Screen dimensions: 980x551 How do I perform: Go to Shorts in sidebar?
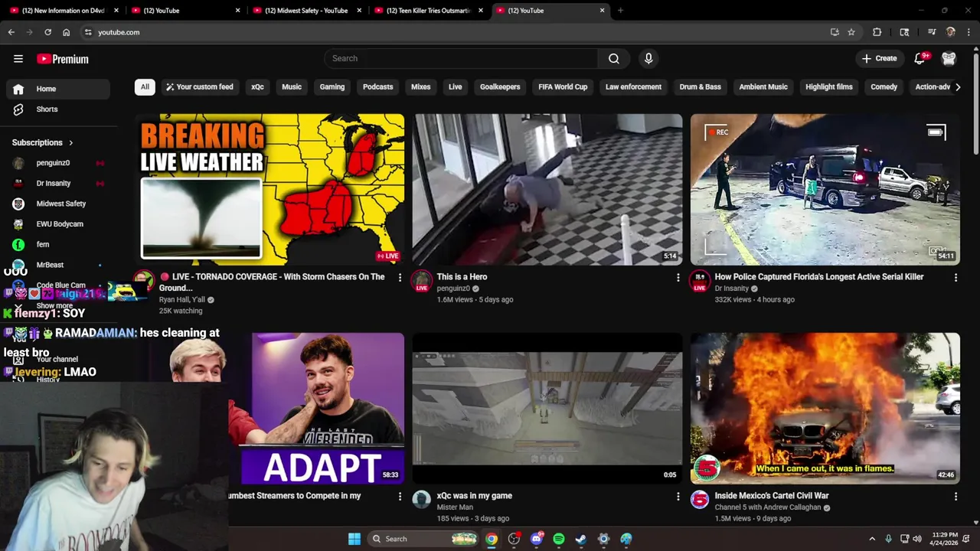[58, 109]
